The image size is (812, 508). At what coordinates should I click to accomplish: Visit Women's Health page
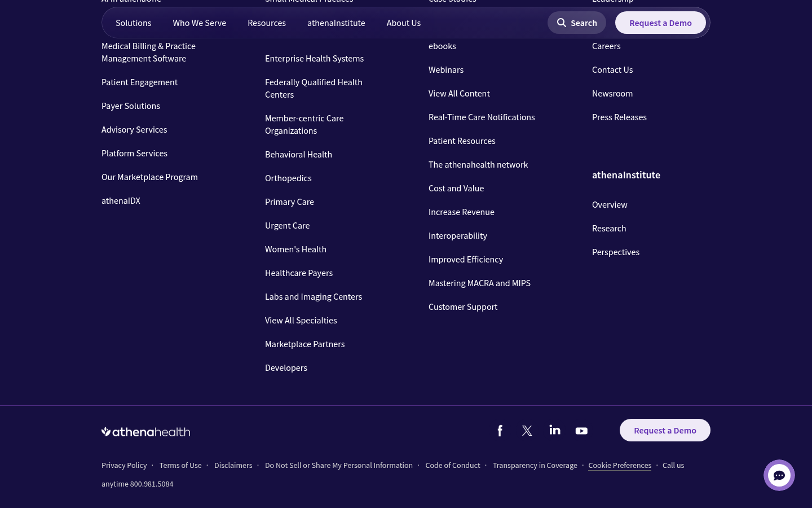pos(295,249)
